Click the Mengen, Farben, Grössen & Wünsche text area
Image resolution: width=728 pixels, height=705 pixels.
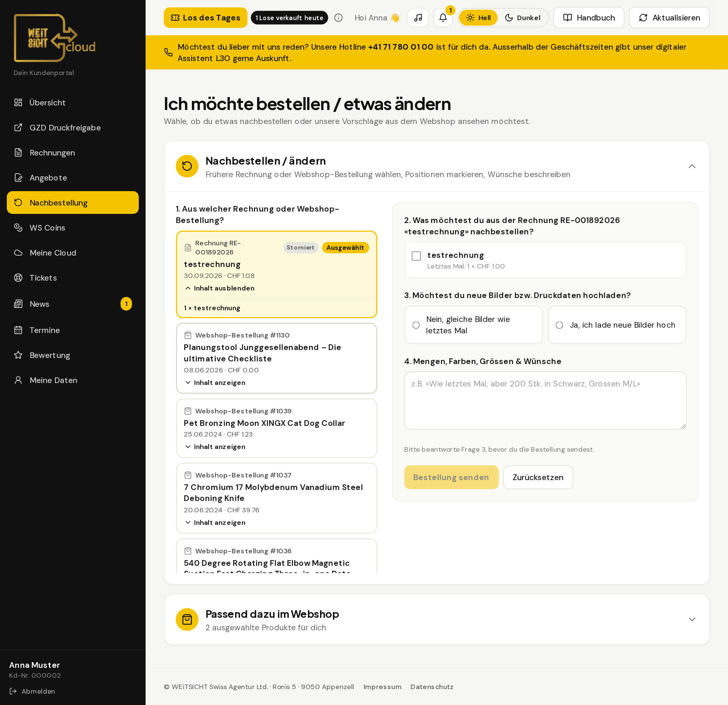545,400
